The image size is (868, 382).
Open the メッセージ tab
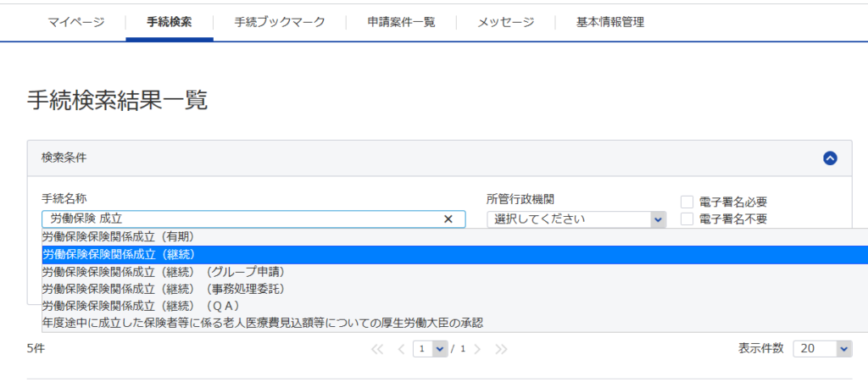coord(505,22)
